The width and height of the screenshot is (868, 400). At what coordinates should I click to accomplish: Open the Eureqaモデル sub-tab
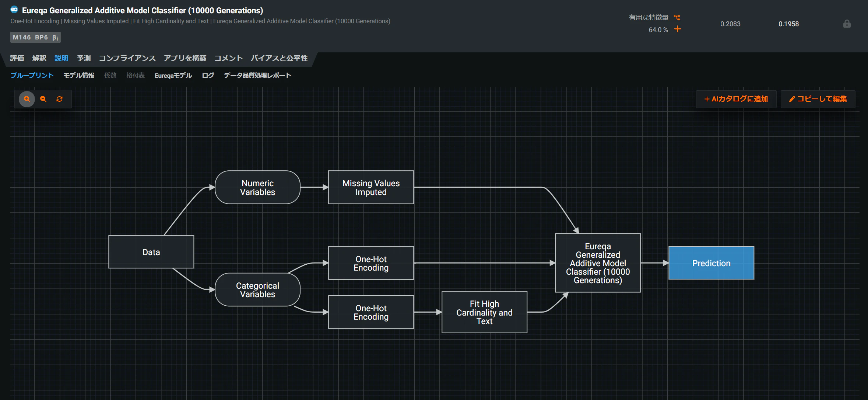point(173,76)
